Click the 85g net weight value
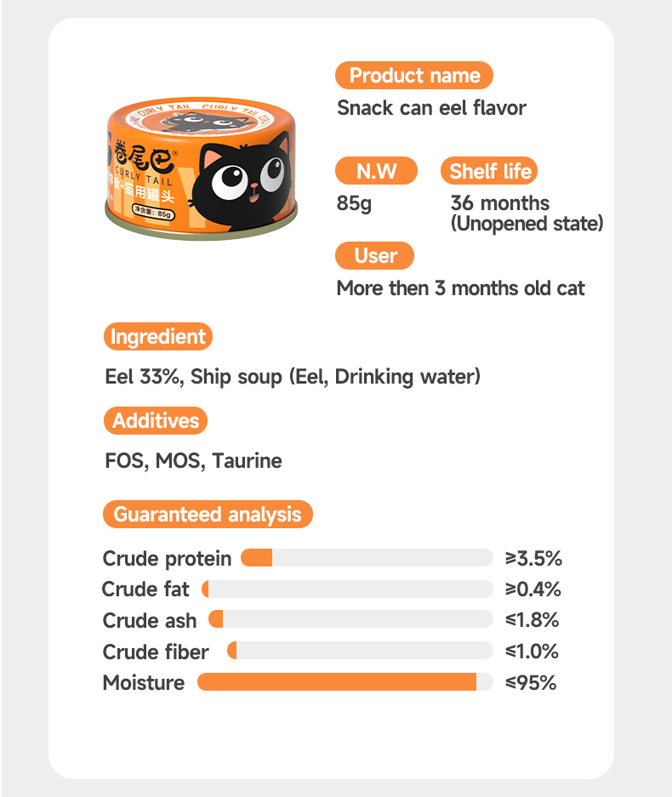The image size is (672, 797). tap(355, 202)
